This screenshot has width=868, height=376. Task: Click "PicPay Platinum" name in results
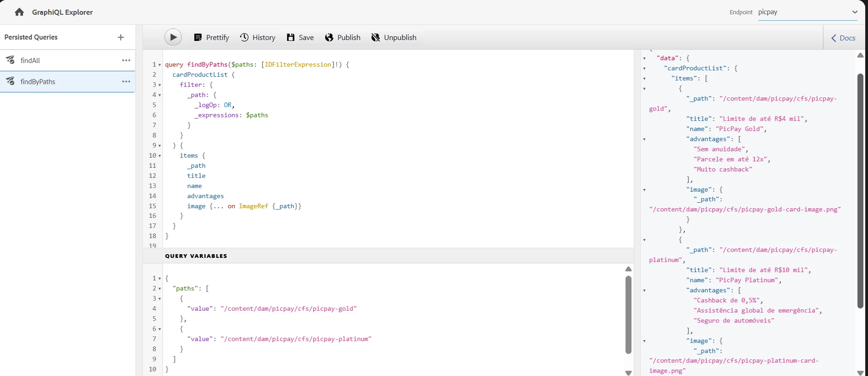click(747, 280)
